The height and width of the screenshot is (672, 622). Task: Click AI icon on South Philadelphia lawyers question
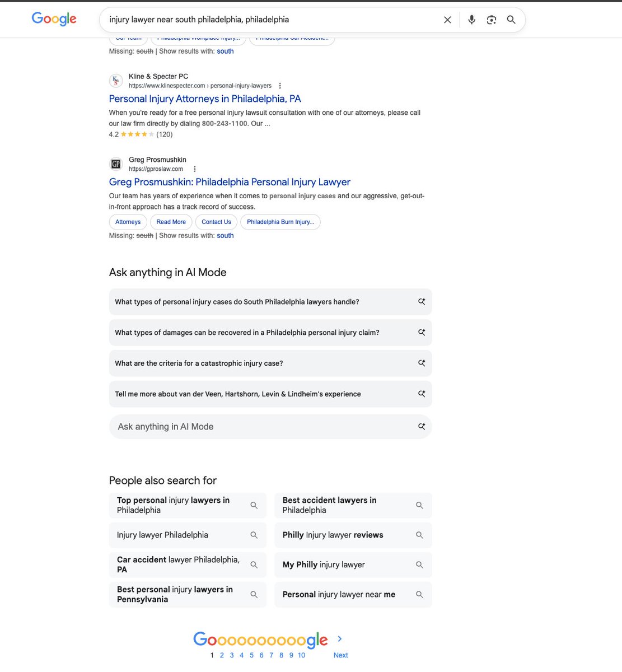coord(422,301)
